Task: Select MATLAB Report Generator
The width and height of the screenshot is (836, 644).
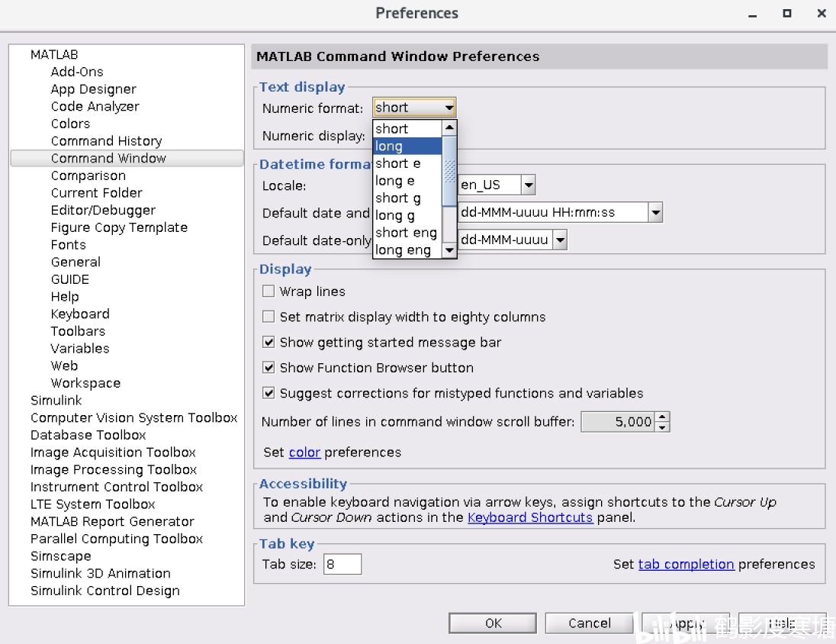Action: pyautogui.click(x=112, y=521)
